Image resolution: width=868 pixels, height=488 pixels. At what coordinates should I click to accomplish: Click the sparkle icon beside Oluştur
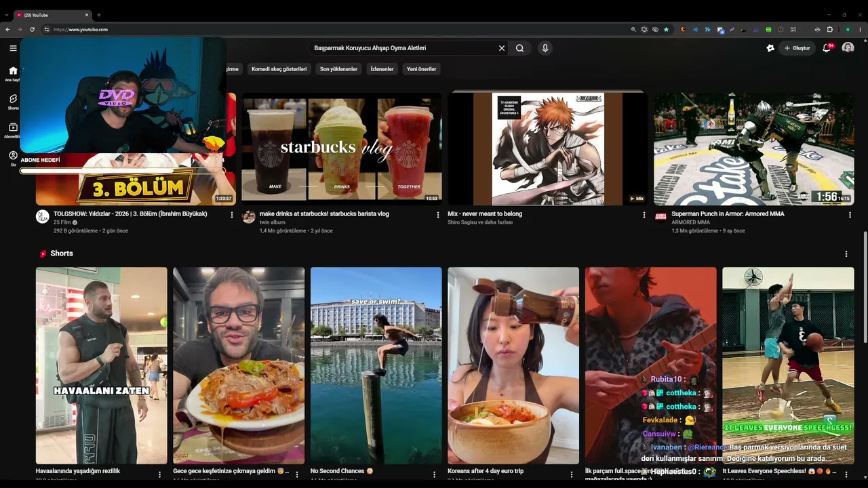point(770,48)
